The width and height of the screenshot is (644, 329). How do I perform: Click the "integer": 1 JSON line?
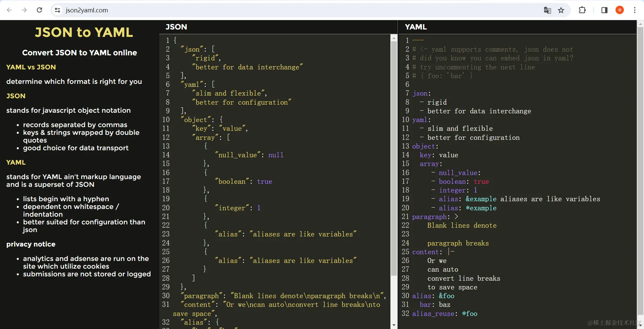point(238,208)
